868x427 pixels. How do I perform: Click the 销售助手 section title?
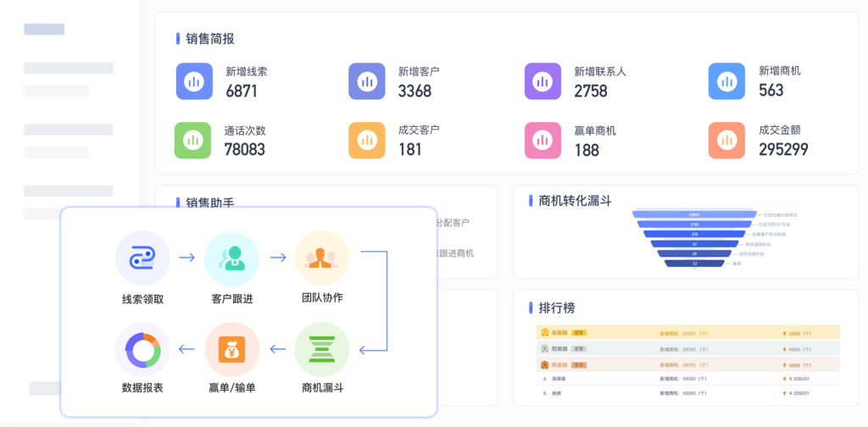tap(210, 202)
